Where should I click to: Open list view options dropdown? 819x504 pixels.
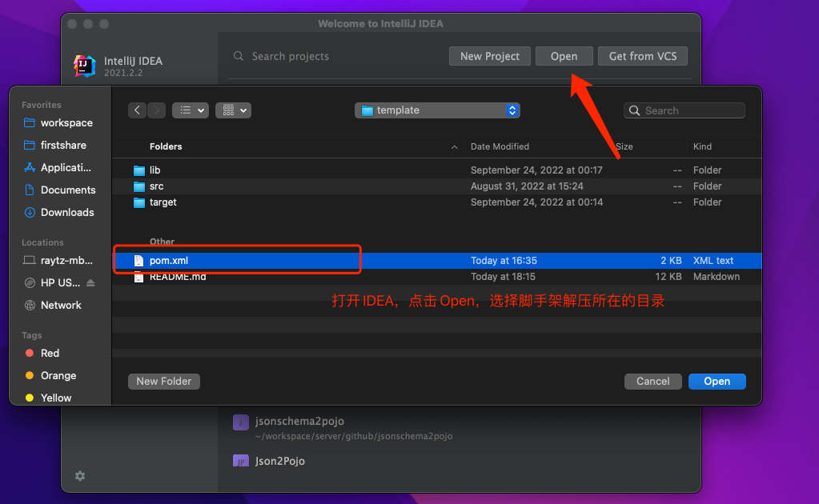point(191,110)
